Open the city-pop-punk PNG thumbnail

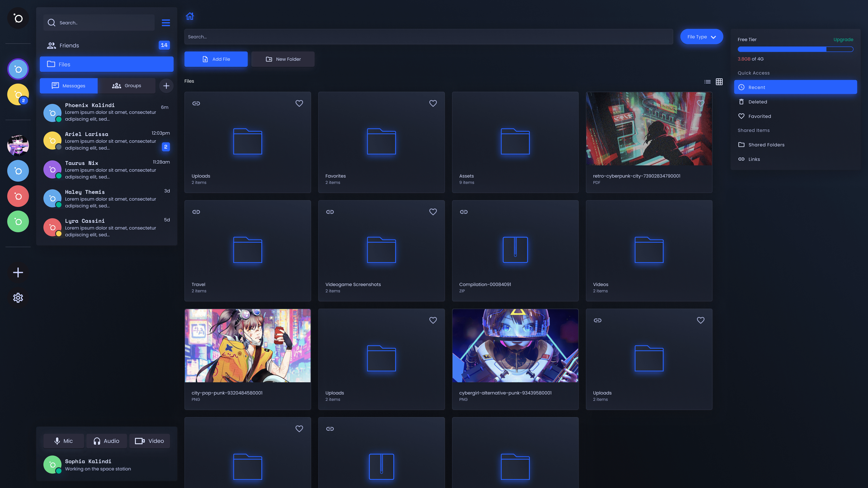pyautogui.click(x=248, y=346)
